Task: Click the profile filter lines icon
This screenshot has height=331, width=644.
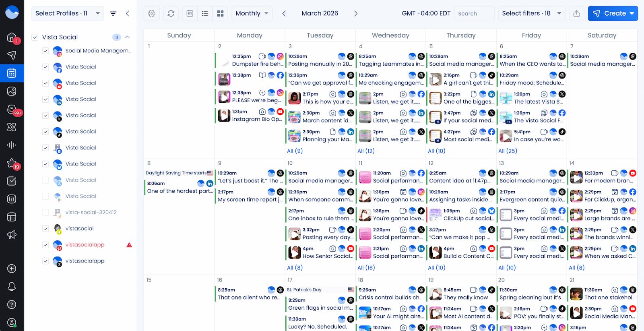Action: [x=113, y=13]
